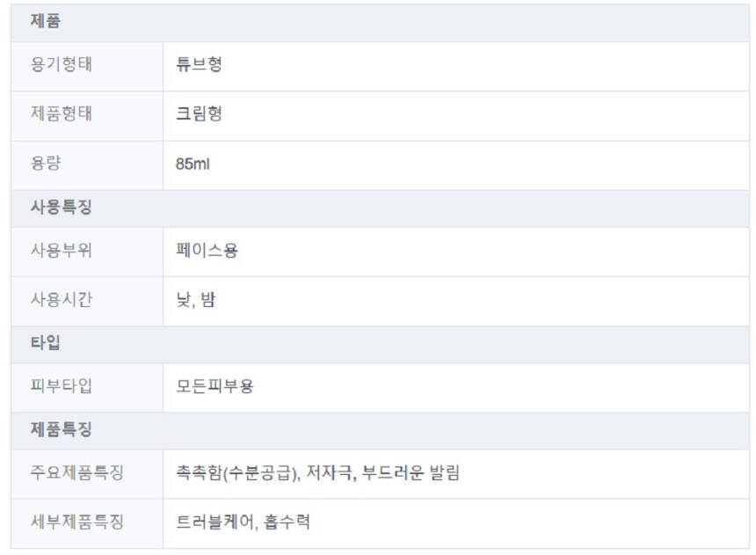Click the 트러블케어, 흡수력 value
Viewport: 756px width, 555px height.
pyautogui.click(x=243, y=522)
